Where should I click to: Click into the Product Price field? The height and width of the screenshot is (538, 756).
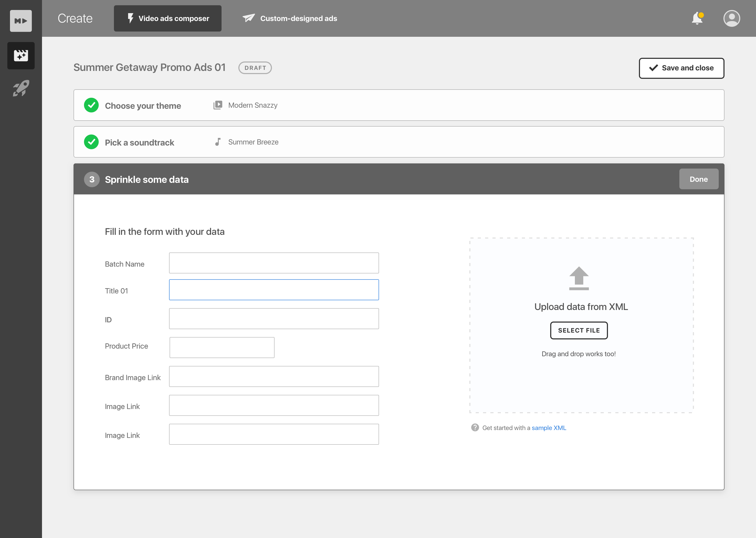tap(222, 348)
